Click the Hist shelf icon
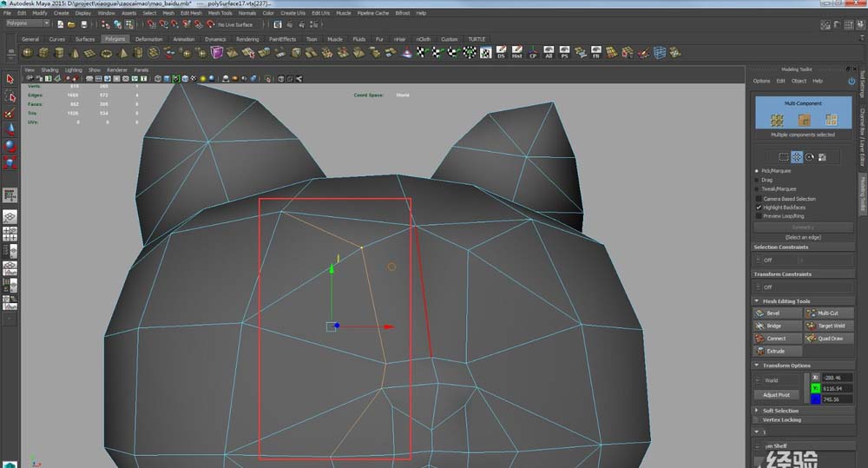The height and width of the screenshot is (468, 868). [517, 53]
